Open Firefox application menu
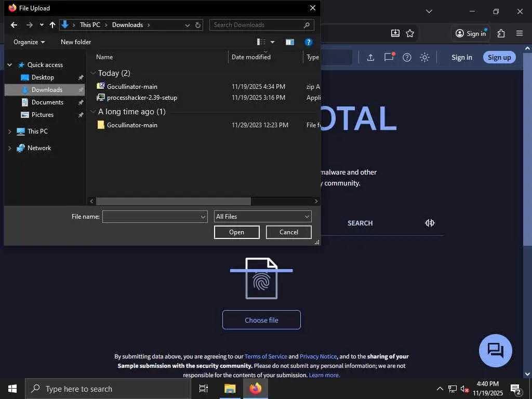 point(520,33)
